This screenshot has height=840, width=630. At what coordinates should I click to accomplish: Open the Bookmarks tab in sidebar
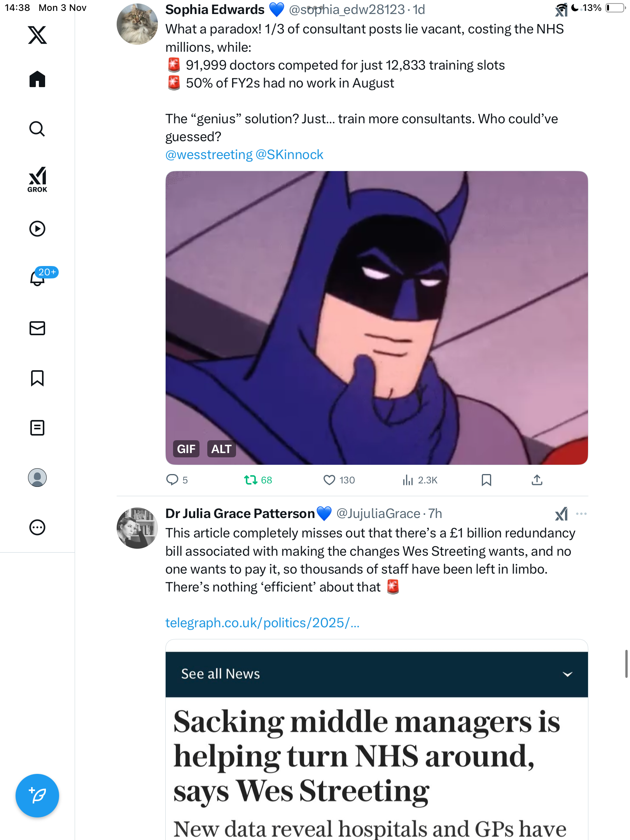[x=37, y=378]
